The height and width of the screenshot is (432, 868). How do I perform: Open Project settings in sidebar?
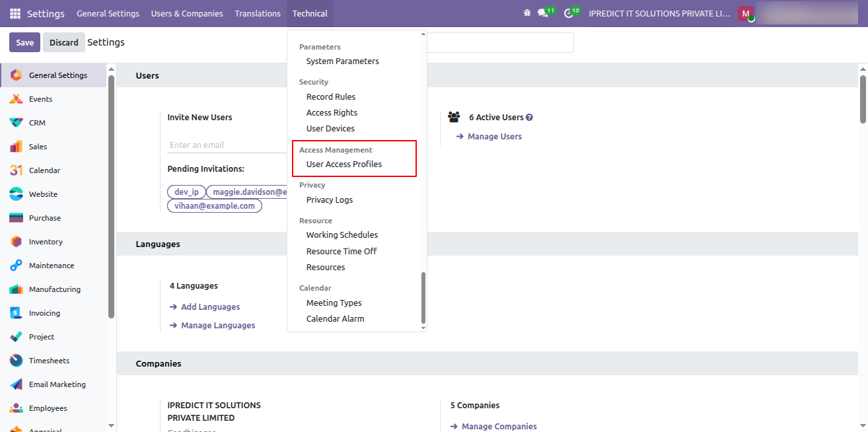tap(53, 337)
